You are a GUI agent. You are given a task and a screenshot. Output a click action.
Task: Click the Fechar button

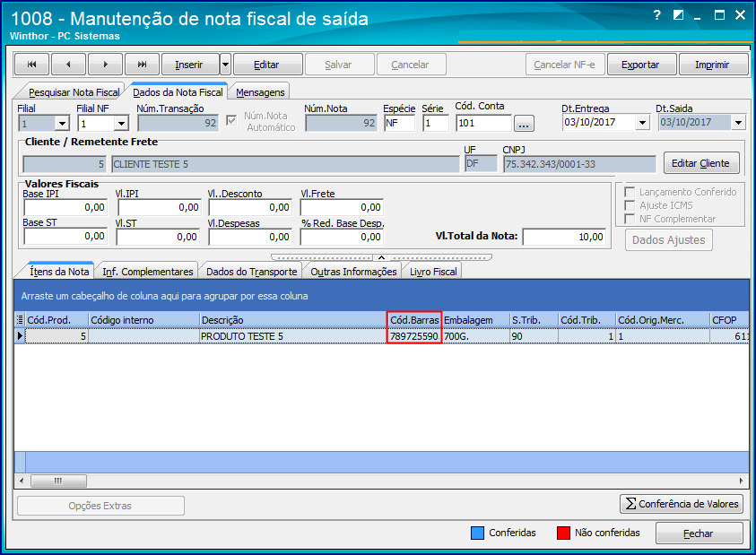(699, 533)
